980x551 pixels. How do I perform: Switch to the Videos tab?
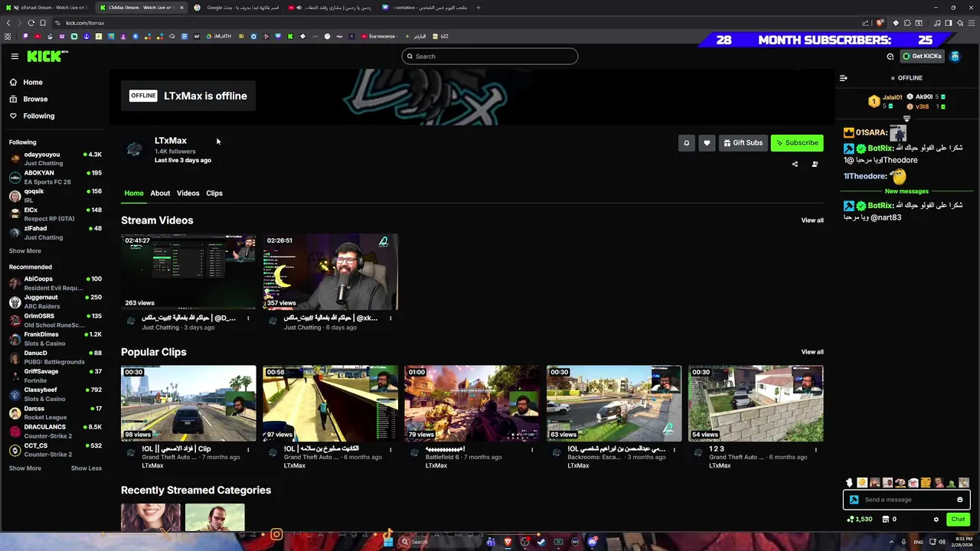tap(188, 193)
